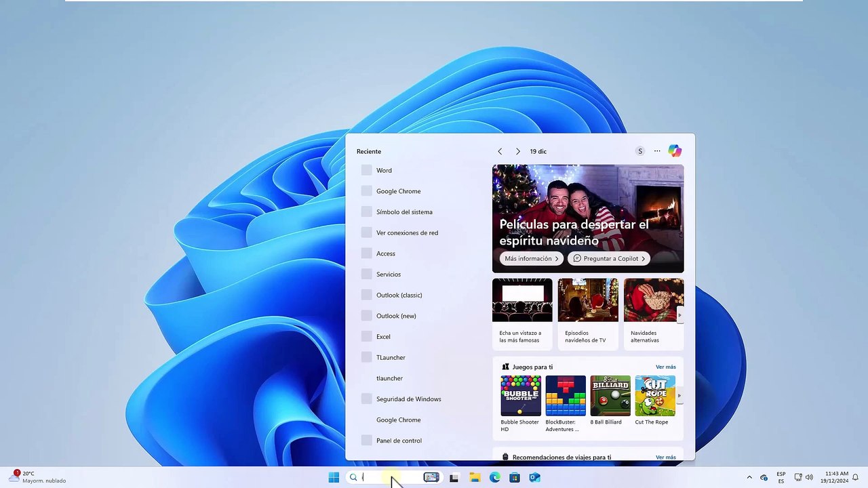Image resolution: width=868 pixels, height=488 pixels.
Task: Click the Servicios app icon placeholder
Action: point(366,274)
